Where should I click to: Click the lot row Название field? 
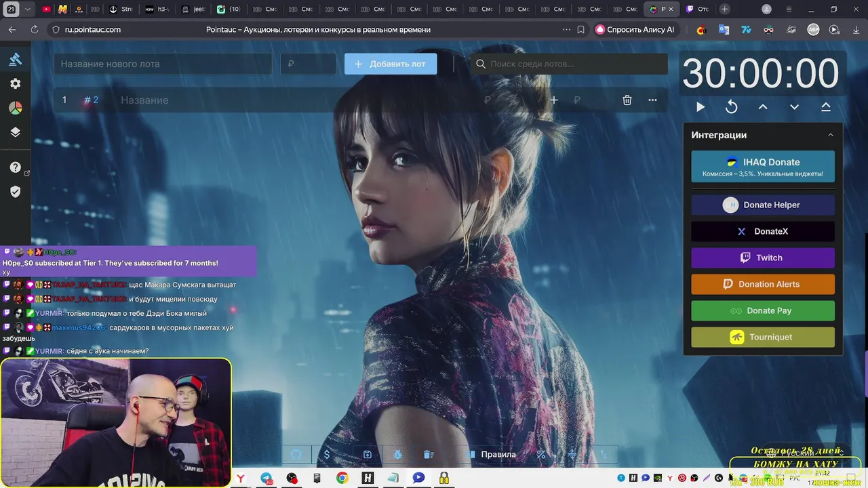point(298,100)
